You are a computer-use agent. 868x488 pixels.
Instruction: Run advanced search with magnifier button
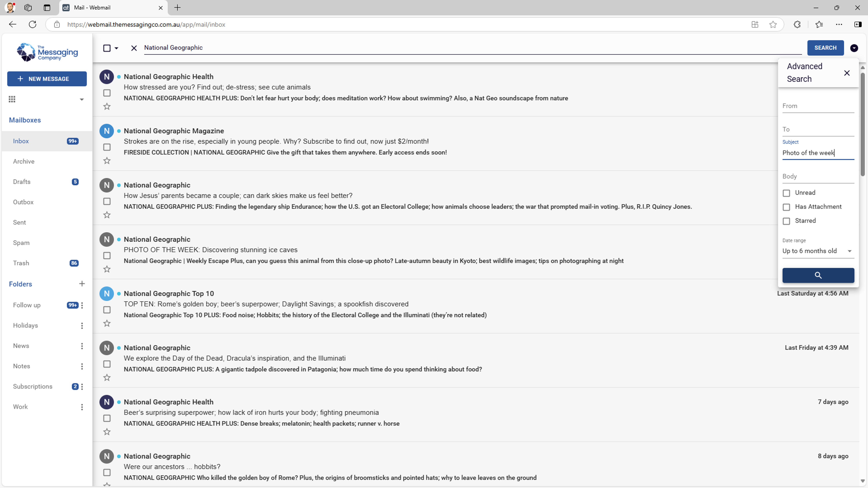coord(818,275)
